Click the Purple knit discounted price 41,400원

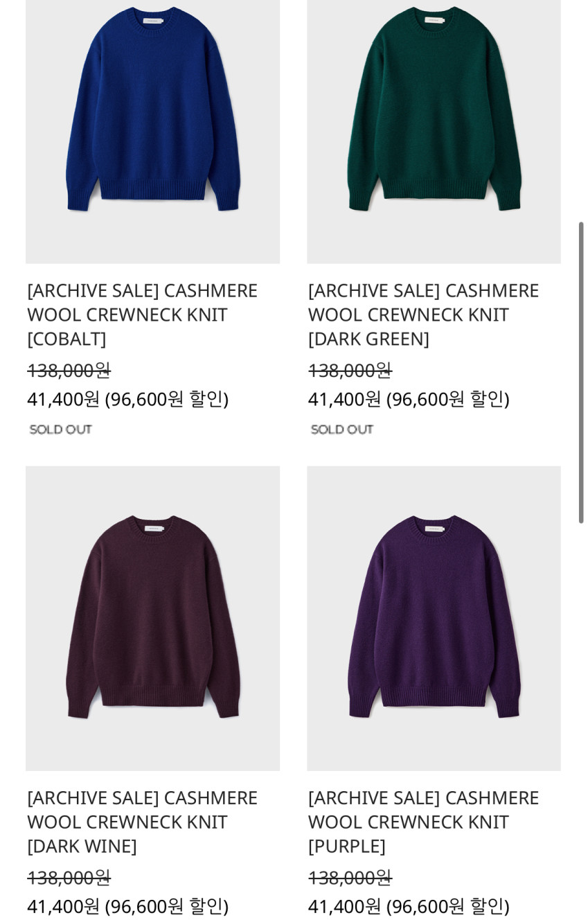[345, 905]
